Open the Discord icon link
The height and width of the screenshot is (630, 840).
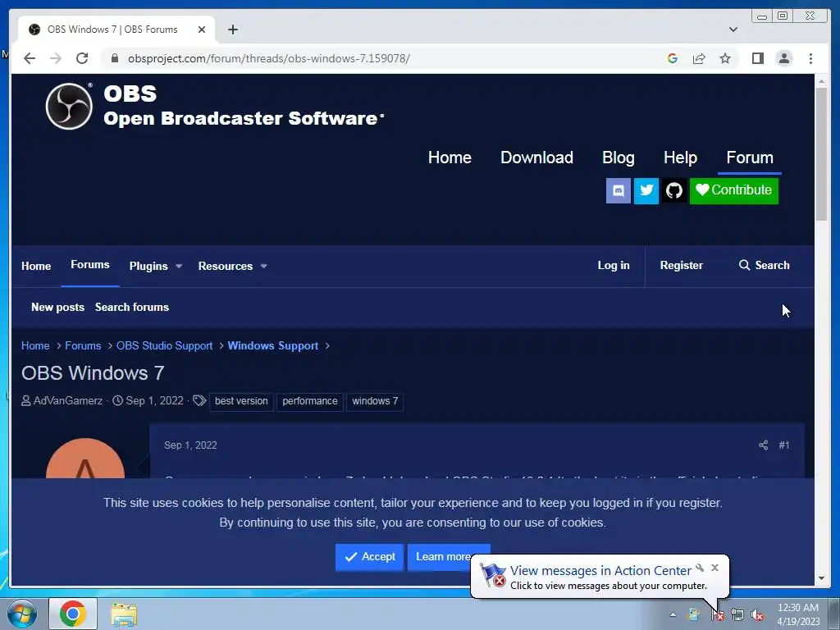(619, 190)
